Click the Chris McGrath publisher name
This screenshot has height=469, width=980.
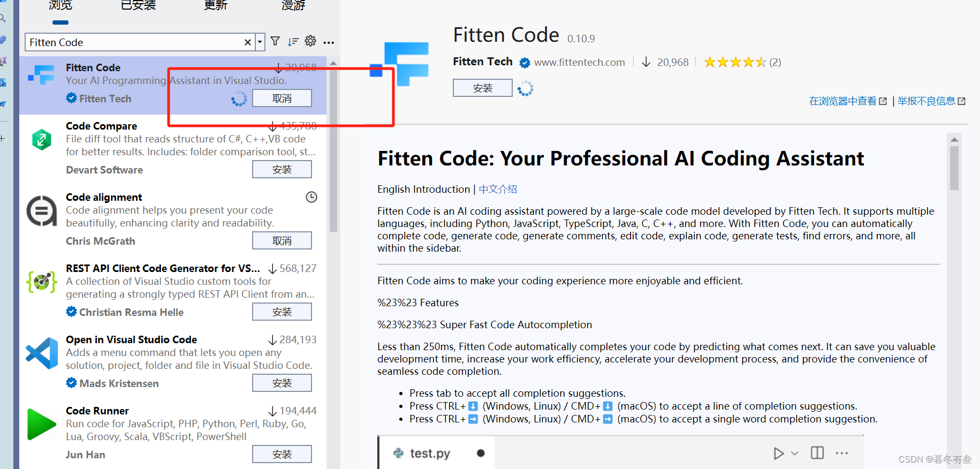pos(101,241)
